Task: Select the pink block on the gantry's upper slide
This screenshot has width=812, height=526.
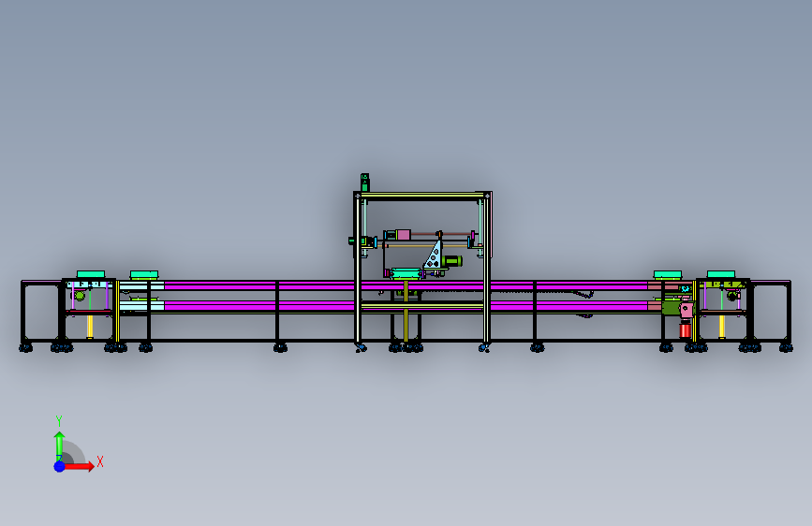Action: 404,235
